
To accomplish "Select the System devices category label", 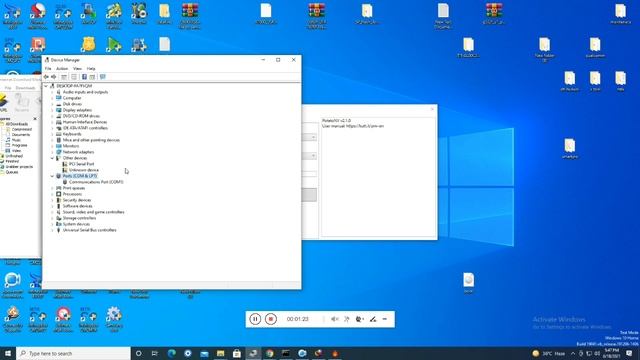I will click(x=76, y=224).
